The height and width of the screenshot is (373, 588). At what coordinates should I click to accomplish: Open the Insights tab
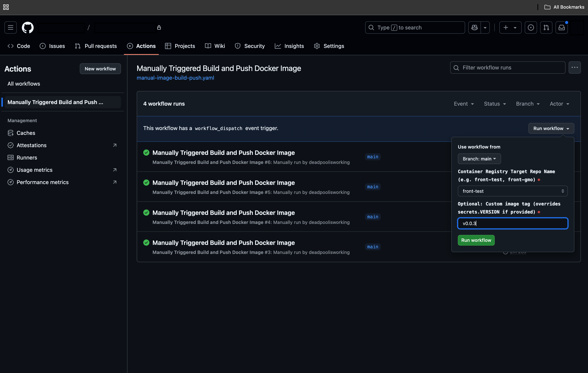289,46
